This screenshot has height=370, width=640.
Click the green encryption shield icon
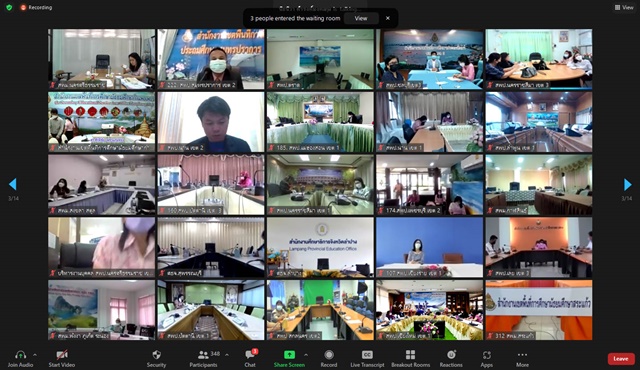coord(9,7)
